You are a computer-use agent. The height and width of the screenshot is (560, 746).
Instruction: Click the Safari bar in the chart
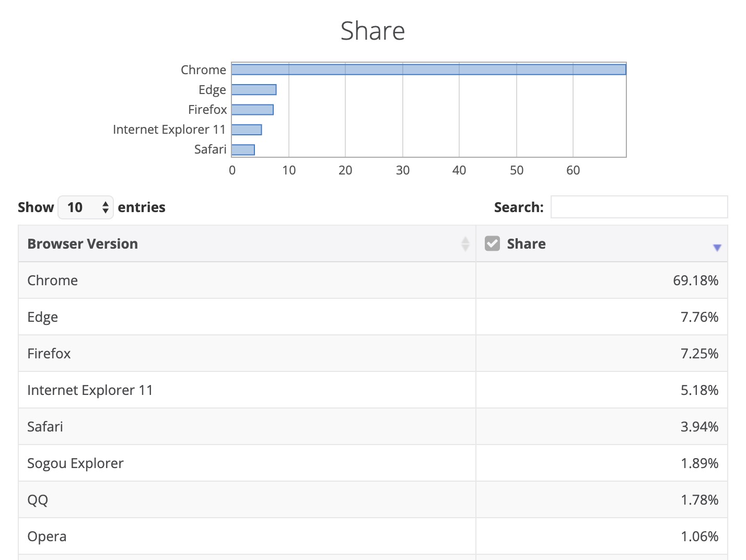coord(243,150)
